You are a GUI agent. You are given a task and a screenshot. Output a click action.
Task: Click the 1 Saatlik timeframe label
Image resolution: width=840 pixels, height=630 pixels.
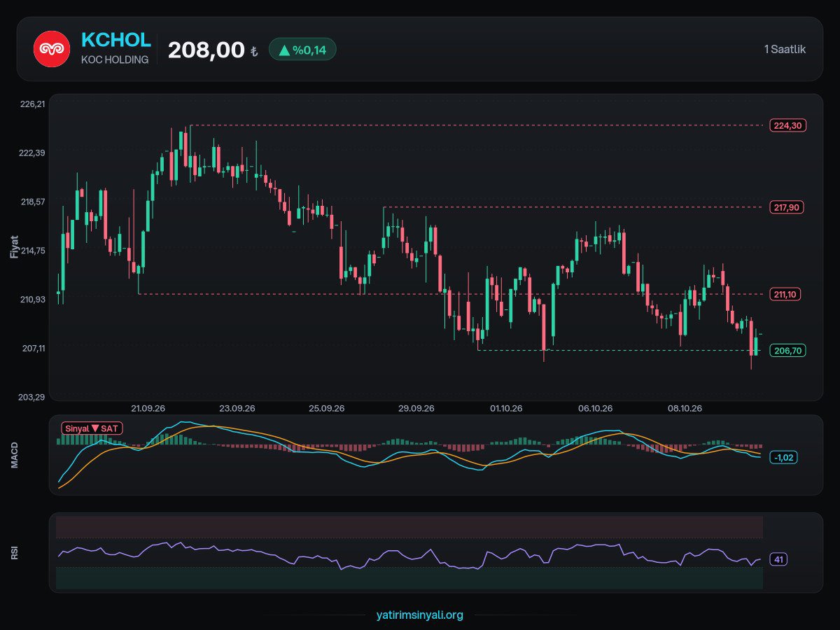[784, 50]
